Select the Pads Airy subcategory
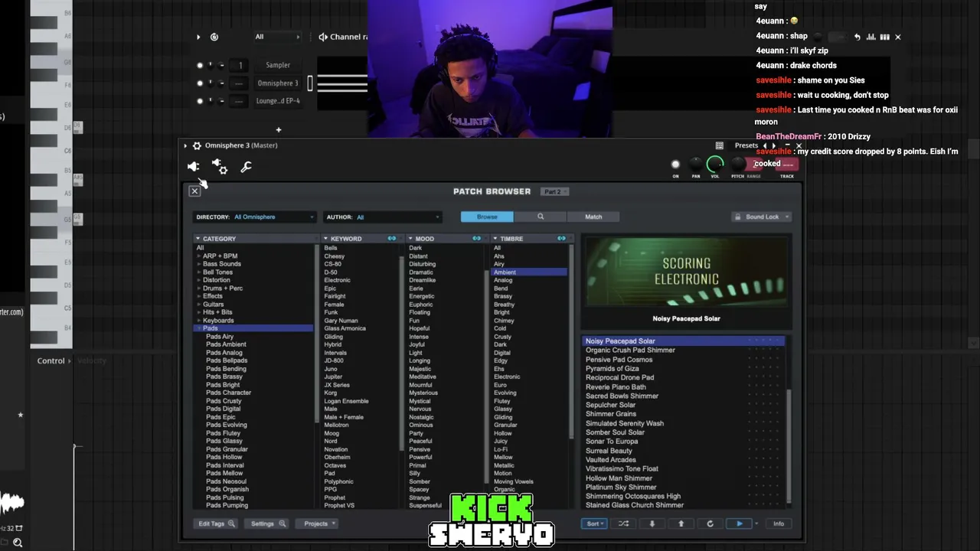 [x=220, y=337]
